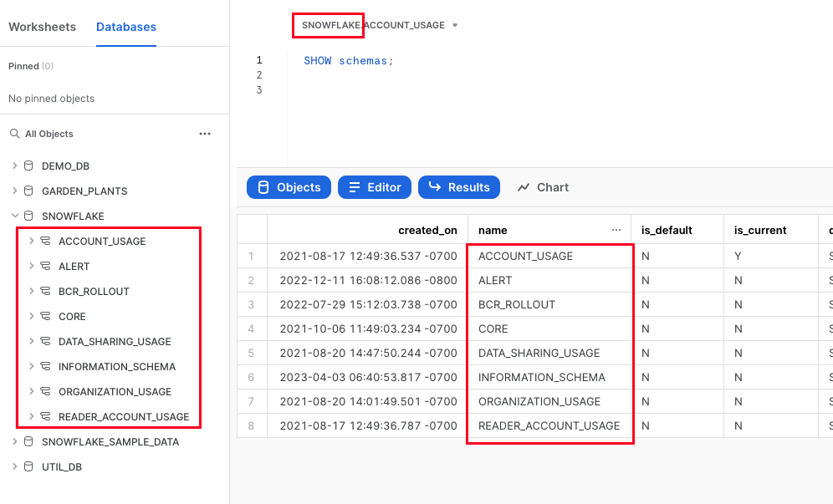Click the DEMO_DB database icon

tap(28, 165)
